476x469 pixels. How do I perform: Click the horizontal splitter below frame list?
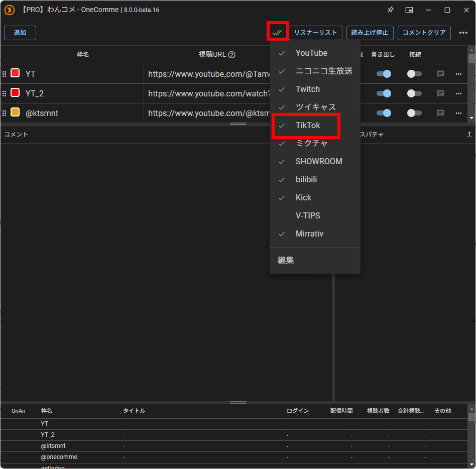[238, 124]
